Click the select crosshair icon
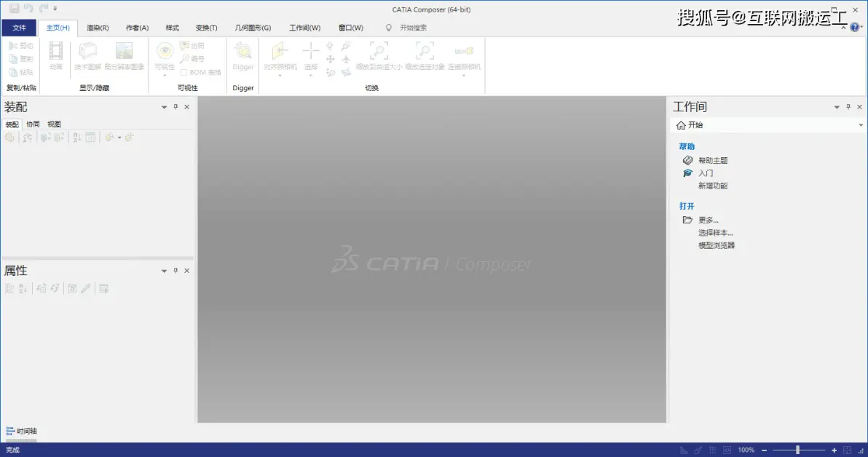The height and width of the screenshot is (457, 868). coord(310,51)
